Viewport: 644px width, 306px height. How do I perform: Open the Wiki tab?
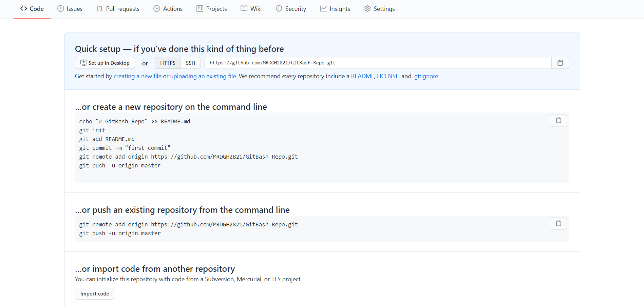click(x=251, y=9)
